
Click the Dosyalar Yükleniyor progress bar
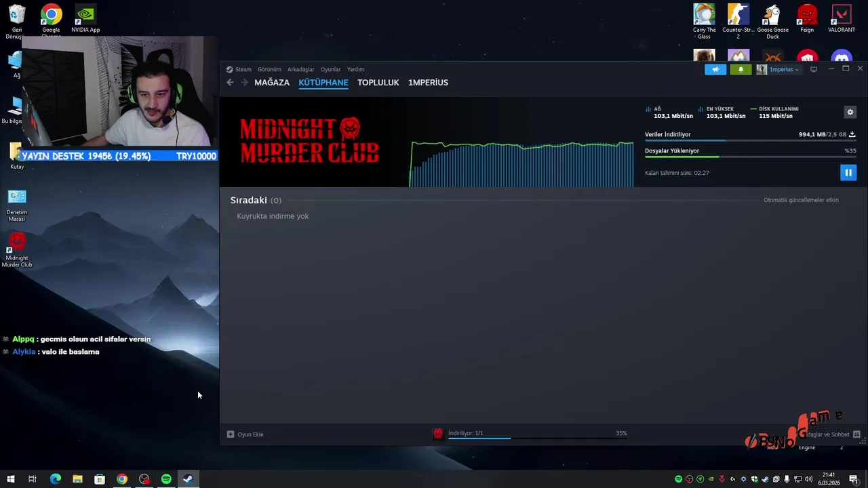(750, 157)
